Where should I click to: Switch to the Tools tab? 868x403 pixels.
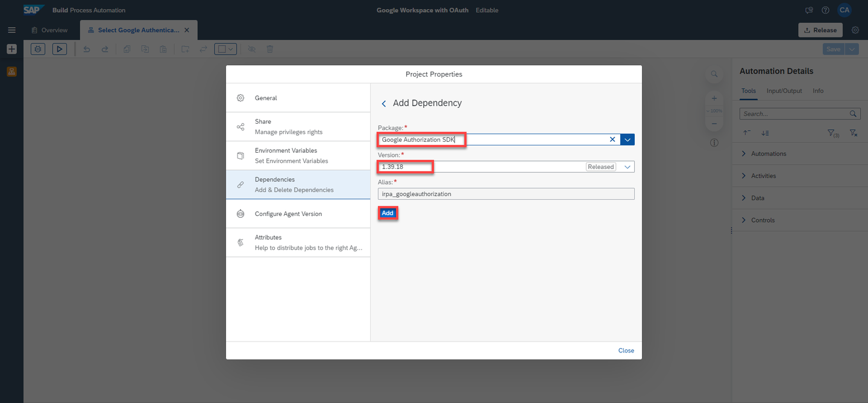pyautogui.click(x=748, y=90)
